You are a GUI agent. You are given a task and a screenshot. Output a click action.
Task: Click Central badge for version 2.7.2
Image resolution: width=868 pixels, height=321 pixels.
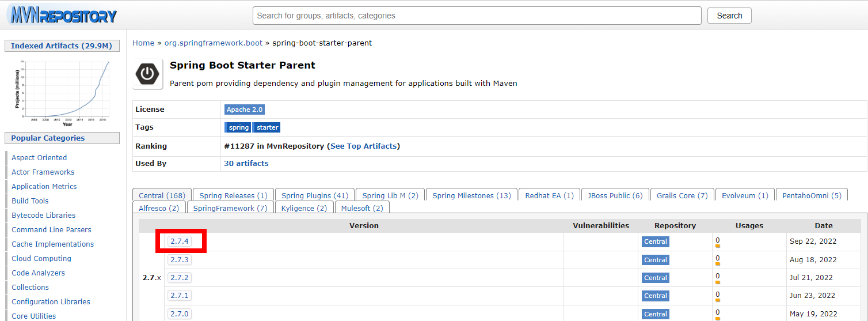pyautogui.click(x=656, y=278)
